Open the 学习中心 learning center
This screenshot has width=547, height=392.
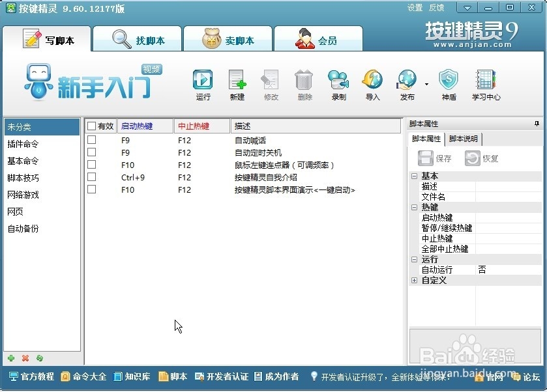(x=486, y=85)
